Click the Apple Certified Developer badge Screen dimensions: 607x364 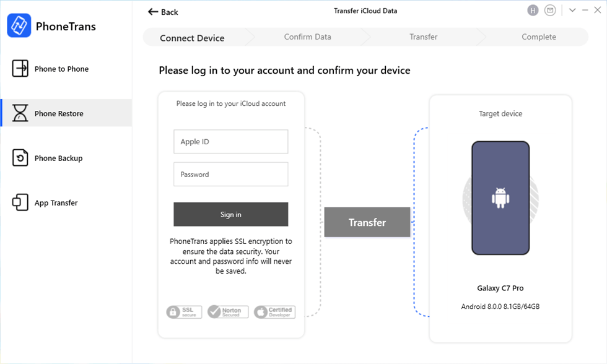(274, 312)
